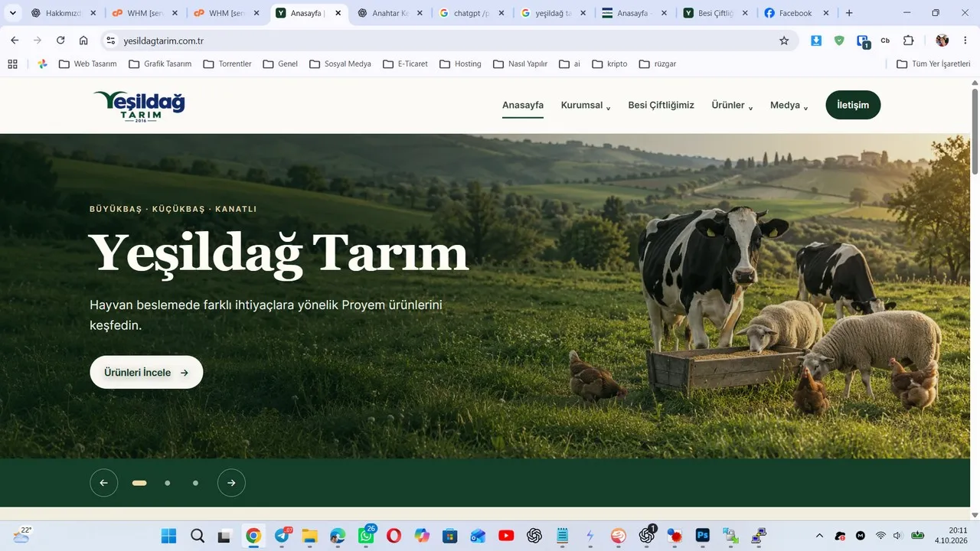Open the Hosting bookmark folder
This screenshot has width=980, height=551.
tap(460, 64)
